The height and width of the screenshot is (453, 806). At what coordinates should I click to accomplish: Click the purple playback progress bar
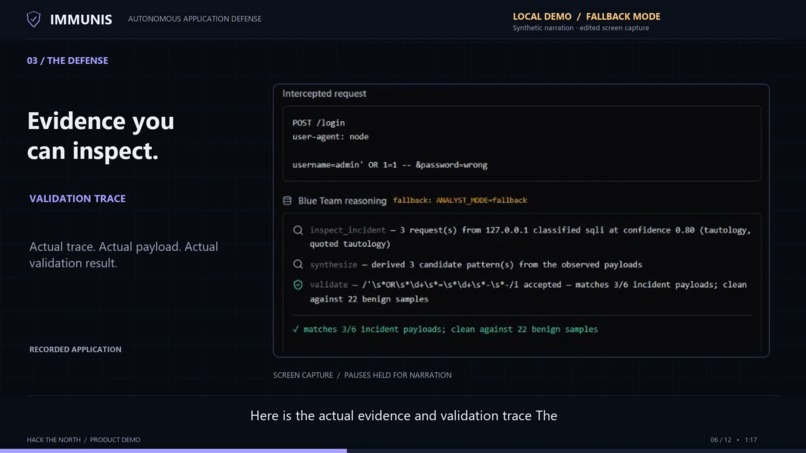(x=173, y=451)
